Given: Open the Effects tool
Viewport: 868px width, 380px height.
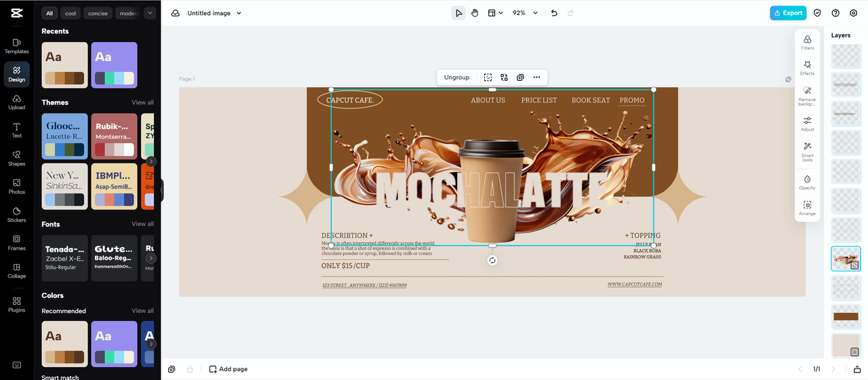Looking at the screenshot, I should (x=807, y=68).
